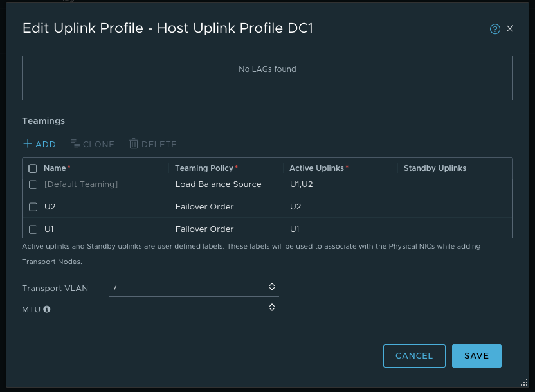The width and height of the screenshot is (535, 392).
Task: Add a new teaming entry
Action: click(x=40, y=144)
